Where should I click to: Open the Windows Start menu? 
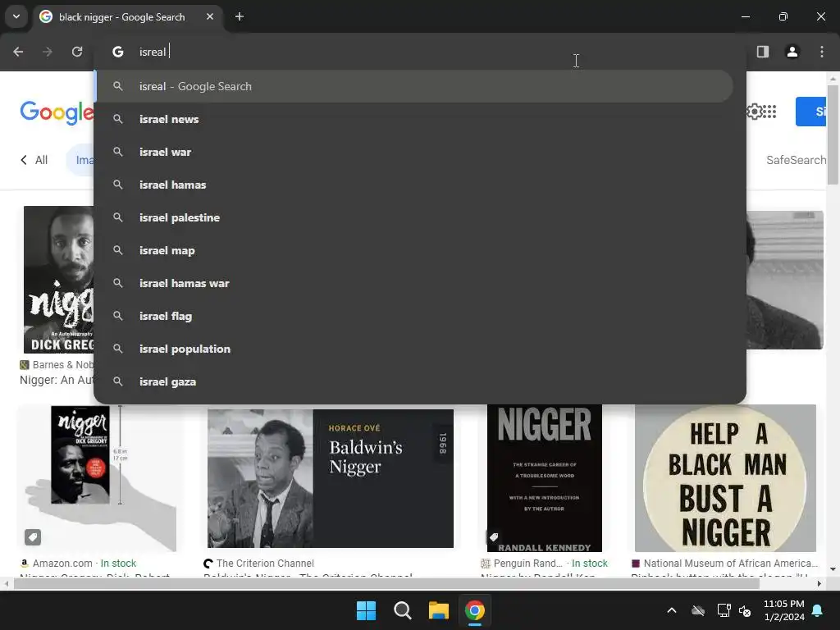367,610
